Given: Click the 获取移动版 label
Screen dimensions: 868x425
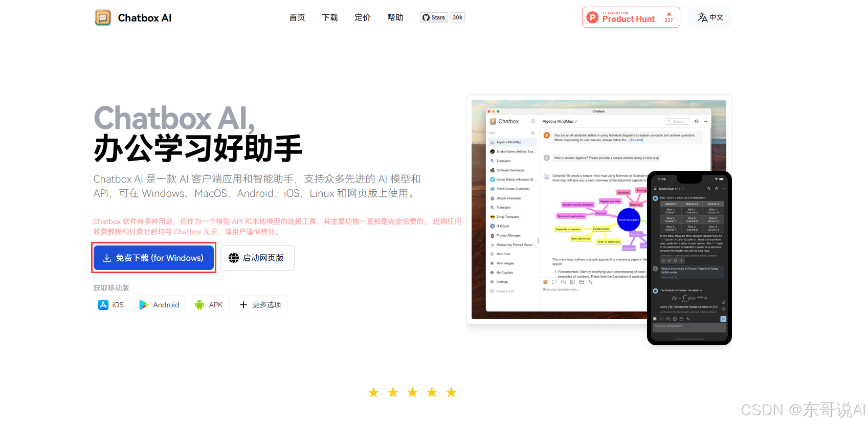Looking at the screenshot, I should pyautogui.click(x=112, y=288).
